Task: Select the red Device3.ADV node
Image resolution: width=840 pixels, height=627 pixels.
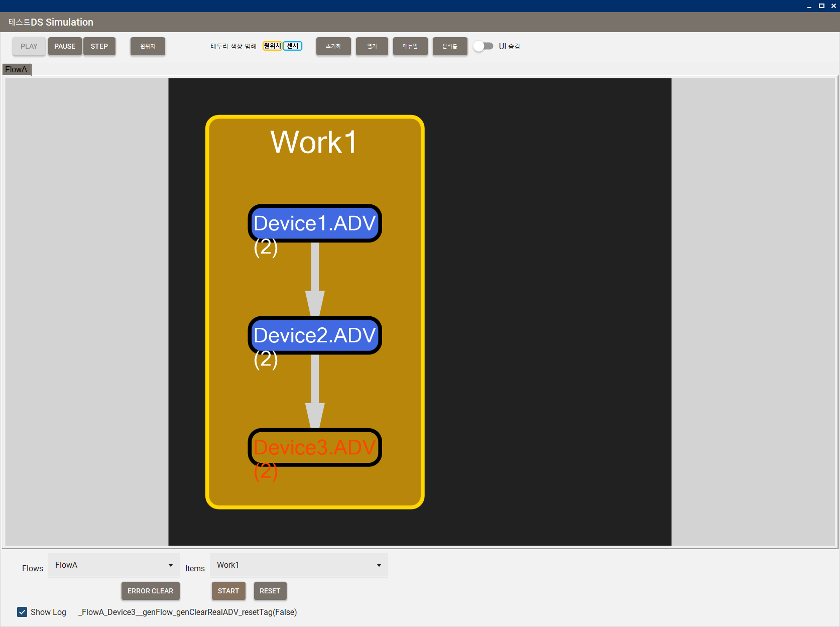Action: point(315,447)
